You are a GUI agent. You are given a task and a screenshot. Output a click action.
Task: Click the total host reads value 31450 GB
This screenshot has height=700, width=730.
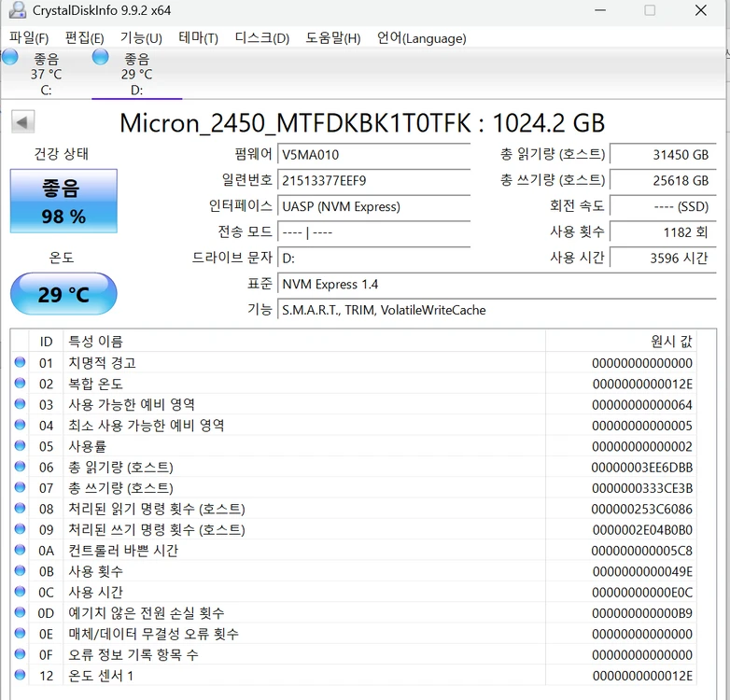click(x=663, y=155)
